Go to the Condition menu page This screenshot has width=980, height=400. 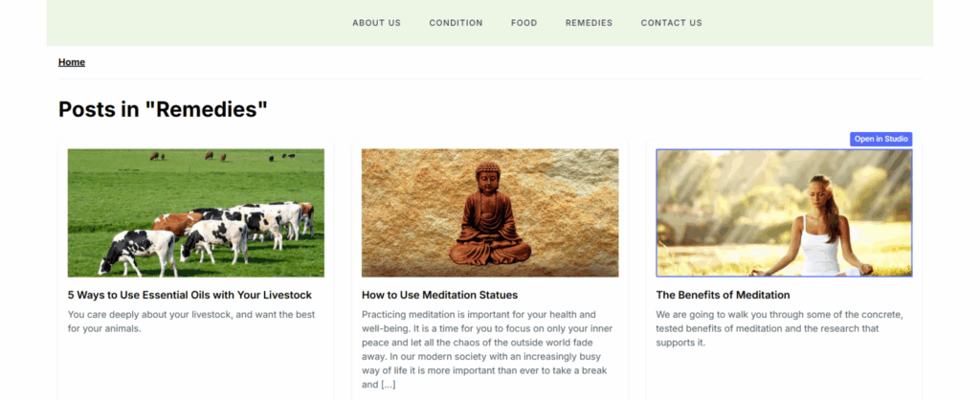tap(456, 23)
